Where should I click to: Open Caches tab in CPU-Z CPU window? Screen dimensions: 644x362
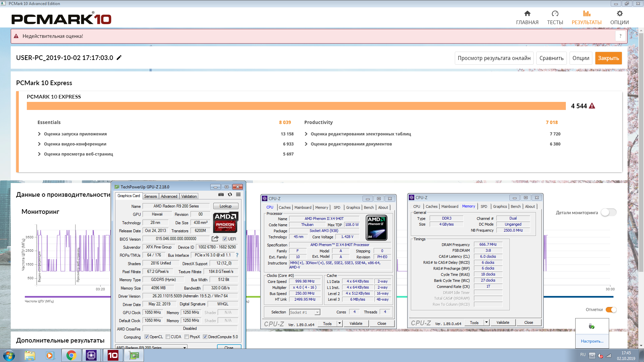click(285, 207)
